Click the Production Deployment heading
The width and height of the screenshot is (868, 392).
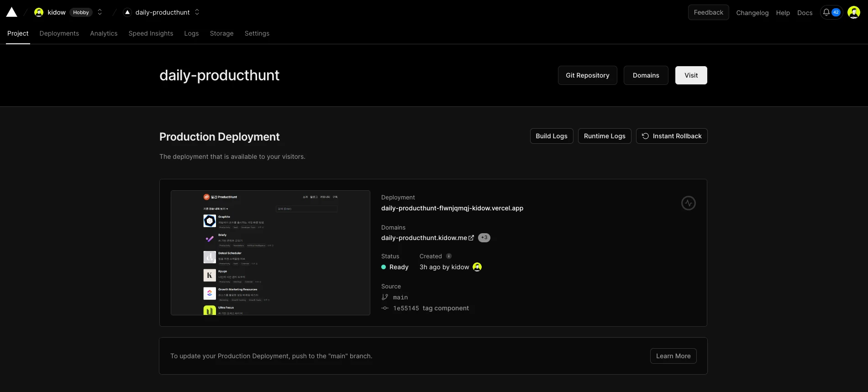(x=219, y=137)
